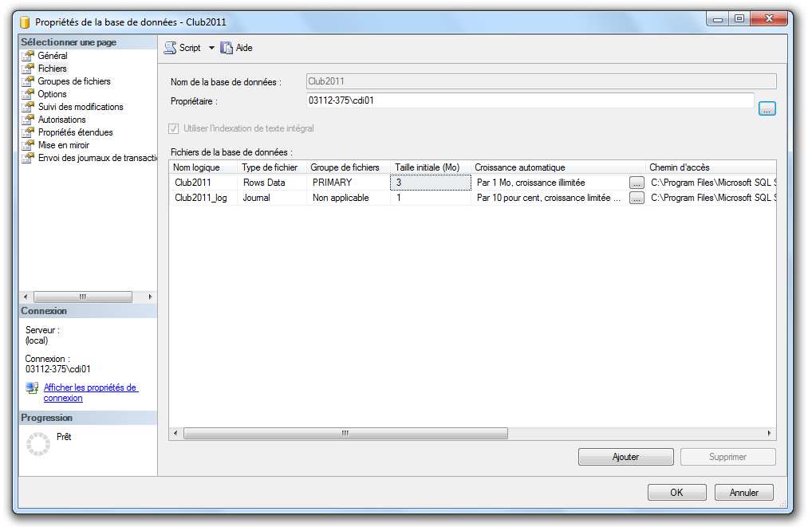Toggle Utiliser l'indexation de texte intégral checkbox
812x527 pixels.
point(173,128)
